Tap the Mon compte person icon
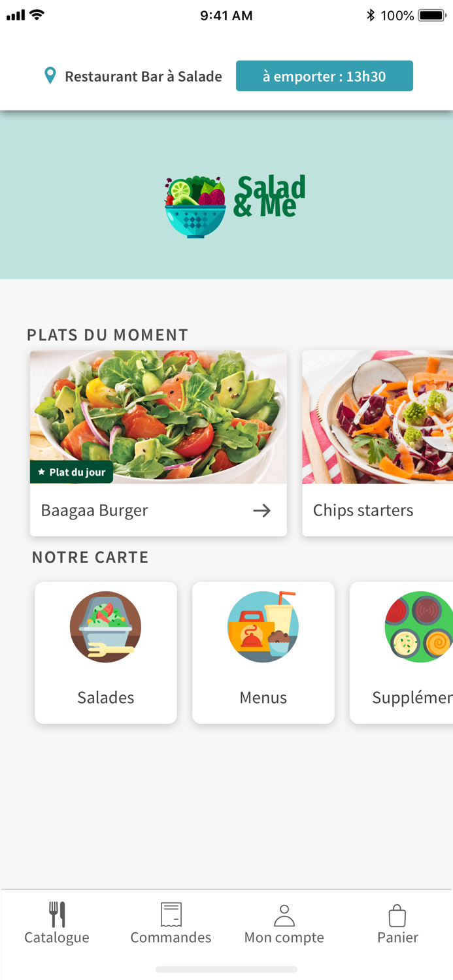This screenshot has width=453, height=980. pyautogui.click(x=284, y=915)
